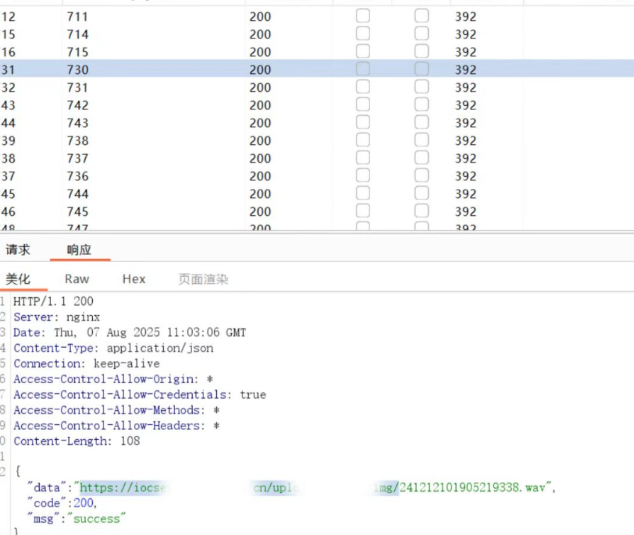Click the "code":200 JSON line
The width and height of the screenshot is (634, 535).
click(62, 503)
